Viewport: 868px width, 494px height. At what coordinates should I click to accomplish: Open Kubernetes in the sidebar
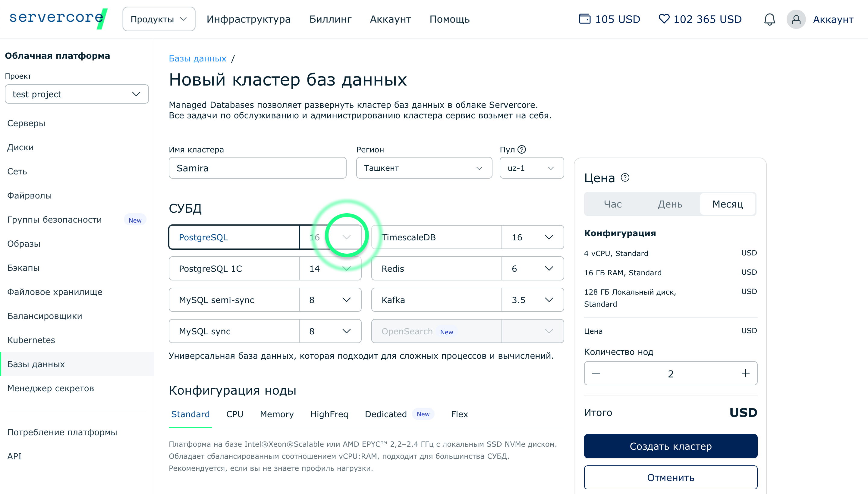[x=31, y=340]
